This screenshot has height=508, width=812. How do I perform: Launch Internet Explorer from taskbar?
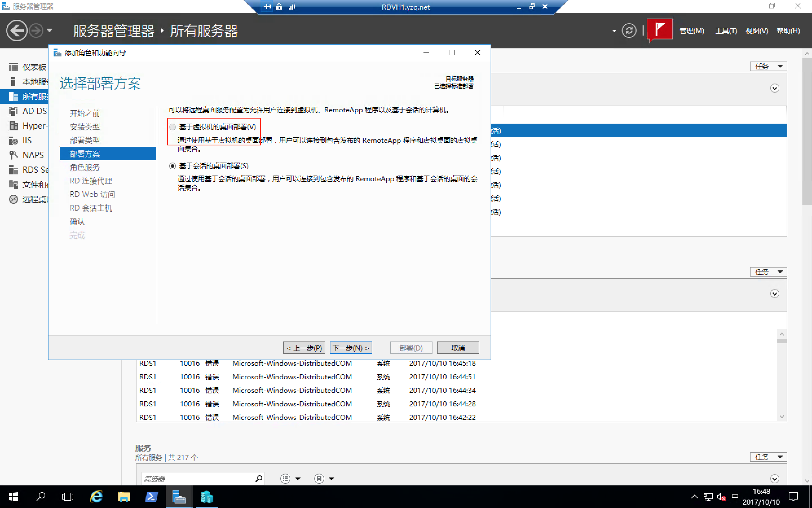coord(96,497)
